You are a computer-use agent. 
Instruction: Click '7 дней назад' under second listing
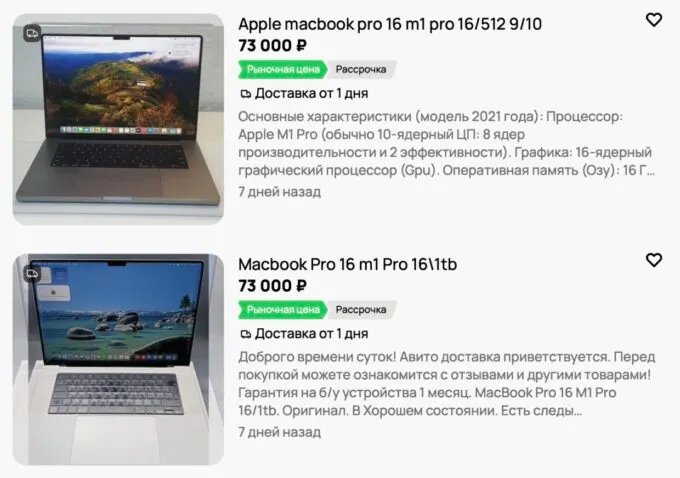(x=280, y=432)
